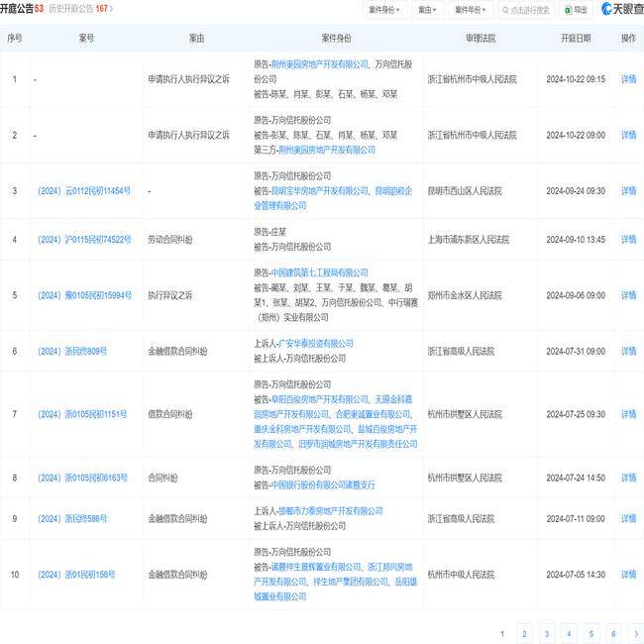
Task: Click 祥生地产集团有限公司 link
Action: point(351,582)
